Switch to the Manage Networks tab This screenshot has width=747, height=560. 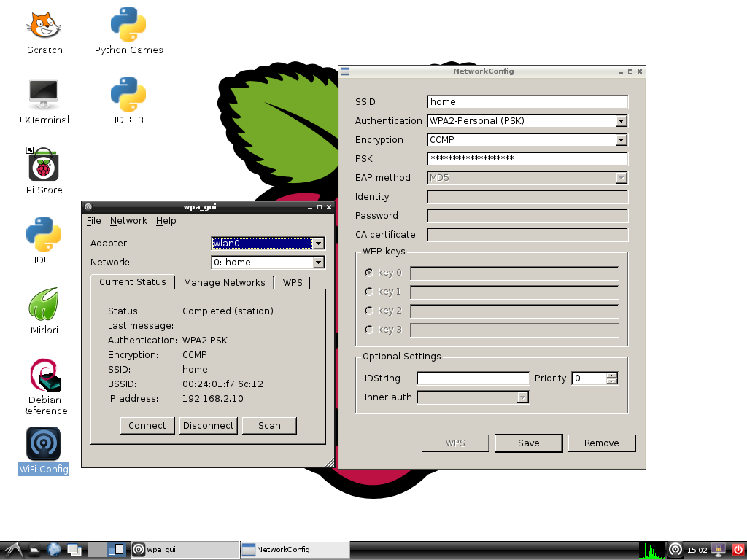point(224,282)
